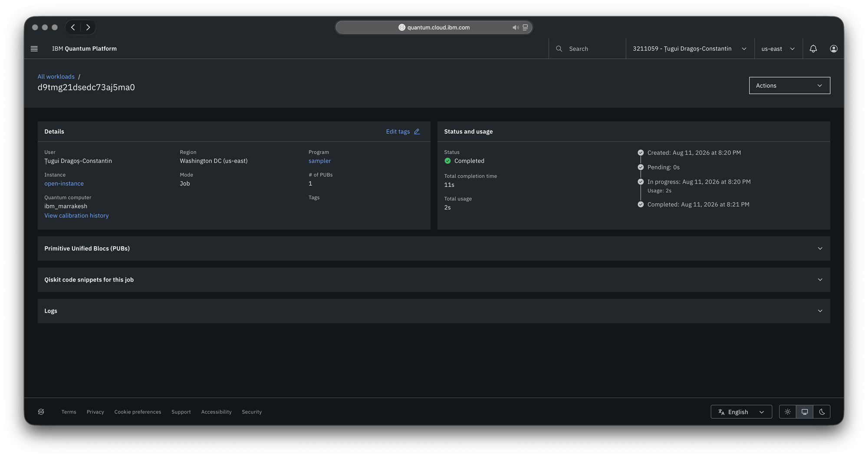Click IBM Quantum Platform title
The width and height of the screenshot is (868, 457).
click(84, 49)
